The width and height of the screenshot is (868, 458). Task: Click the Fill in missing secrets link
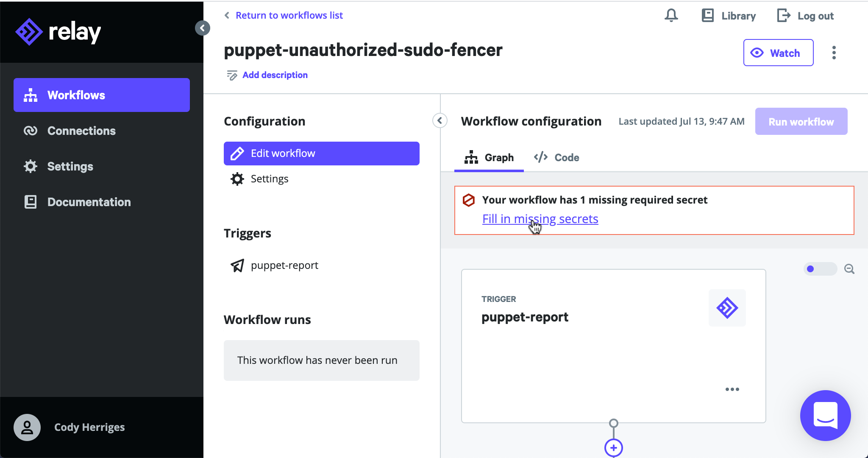pyautogui.click(x=540, y=219)
